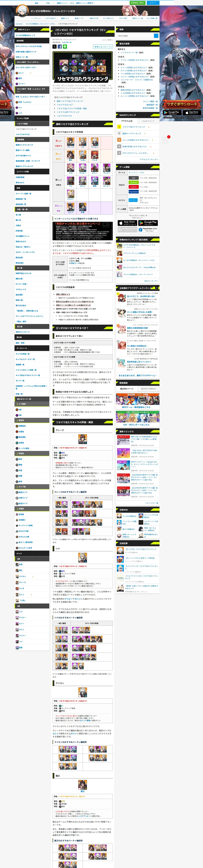203x868 pixels.
Task: Share the article via the Facebook icon
Action: point(60,46)
